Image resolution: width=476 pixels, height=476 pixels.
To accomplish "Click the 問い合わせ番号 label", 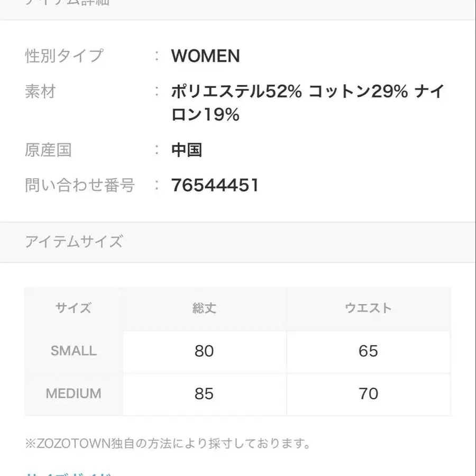I will [x=80, y=185].
